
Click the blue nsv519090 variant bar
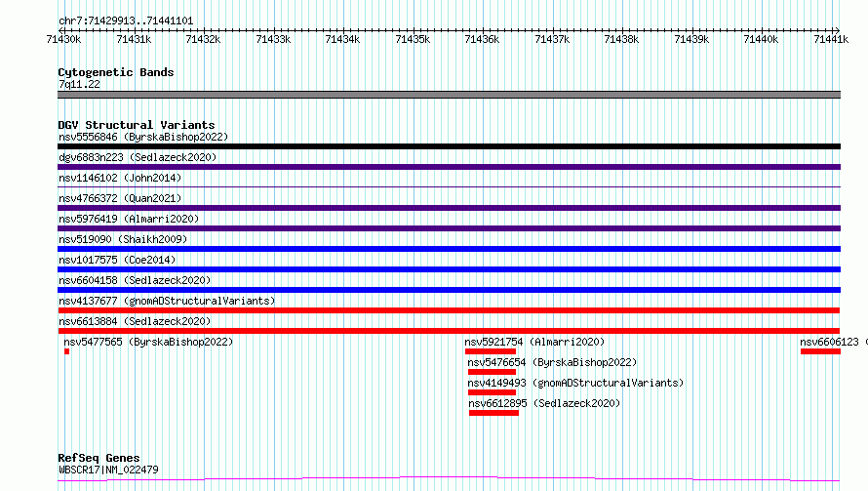click(x=449, y=249)
